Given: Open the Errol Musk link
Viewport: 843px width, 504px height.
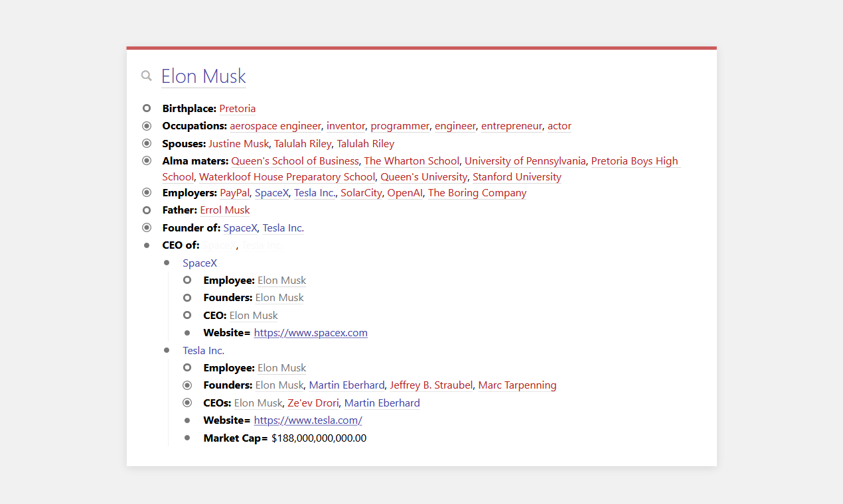Looking at the screenshot, I should (225, 210).
